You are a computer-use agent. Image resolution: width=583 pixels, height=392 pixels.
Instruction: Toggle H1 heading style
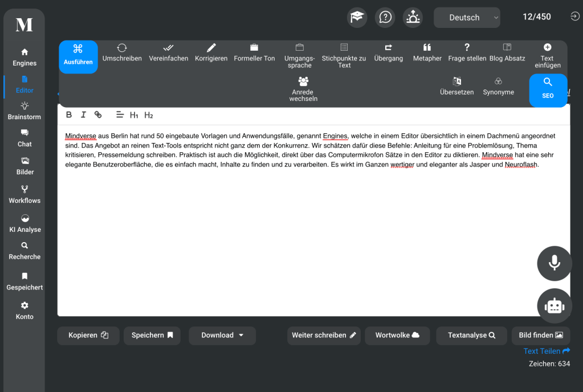134,115
